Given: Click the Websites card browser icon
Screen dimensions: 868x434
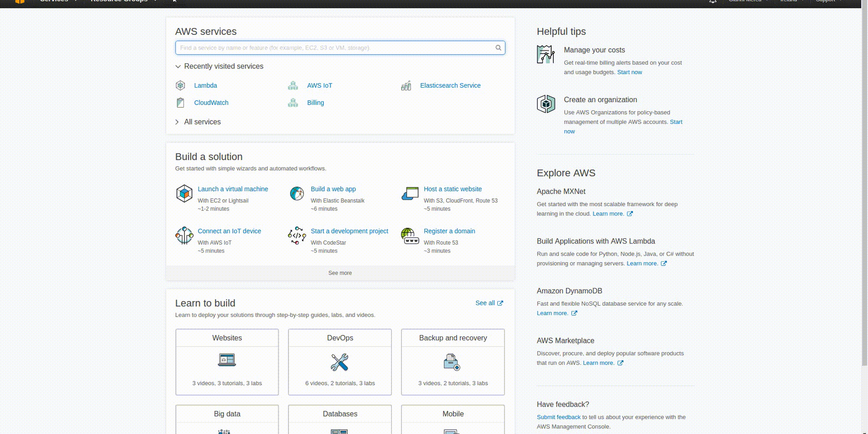Looking at the screenshot, I should 227,360.
